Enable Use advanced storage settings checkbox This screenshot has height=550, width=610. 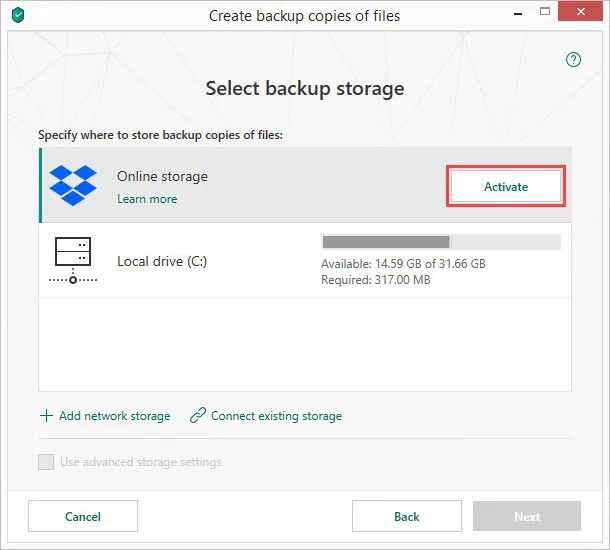(46, 462)
